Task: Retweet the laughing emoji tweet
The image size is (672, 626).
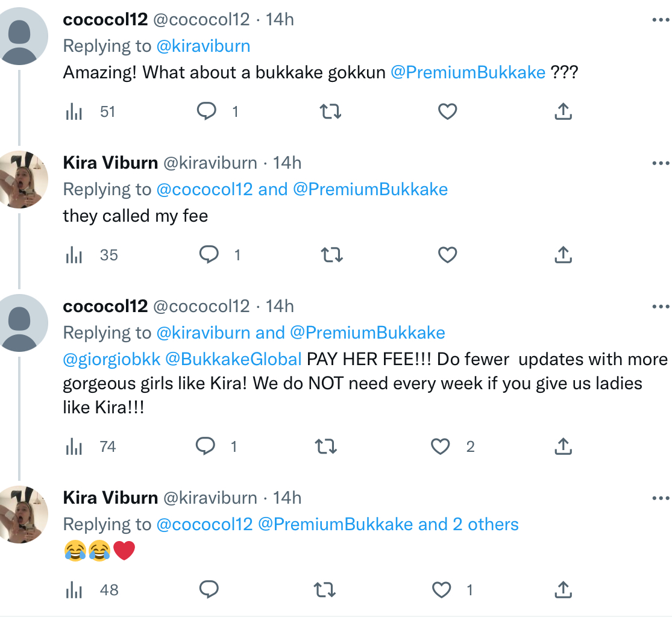Action: [325, 590]
